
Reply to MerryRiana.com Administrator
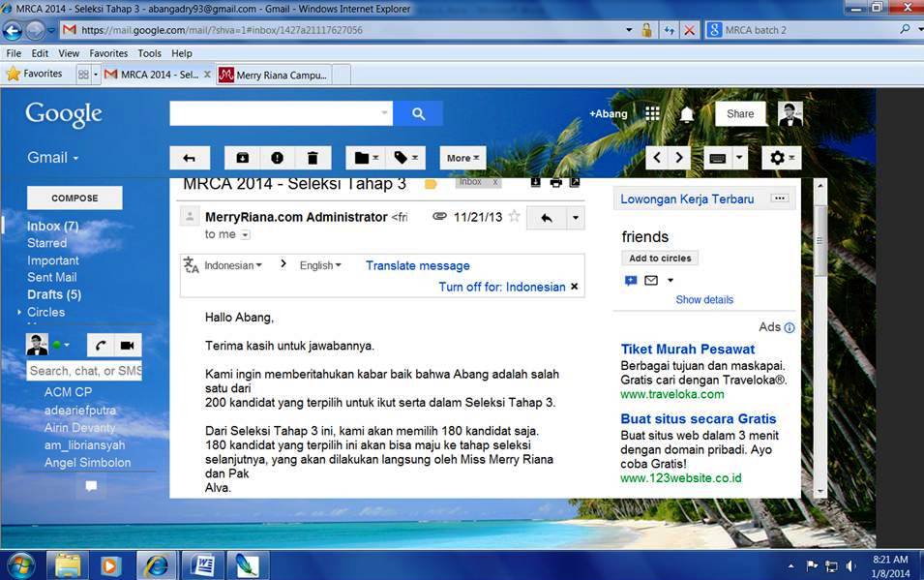[x=547, y=218]
